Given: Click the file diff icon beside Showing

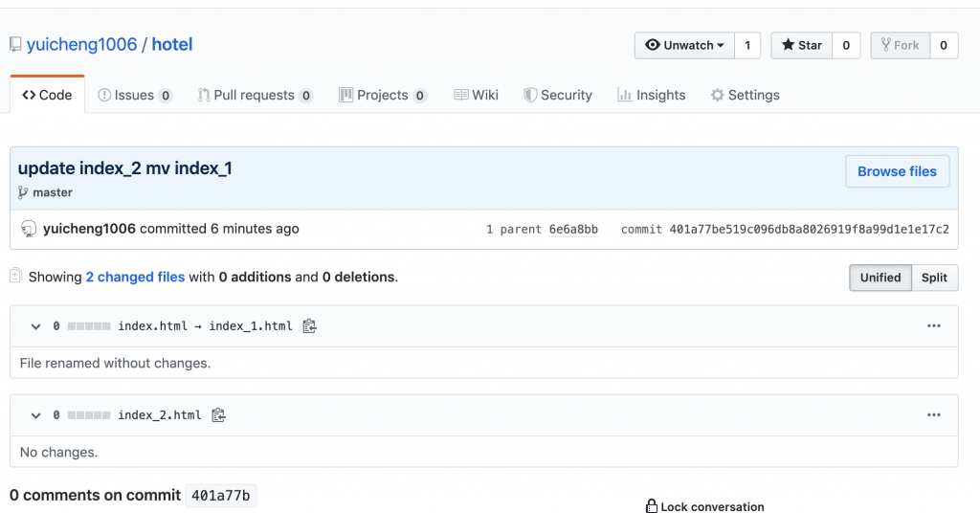Looking at the screenshot, I should coord(15,277).
